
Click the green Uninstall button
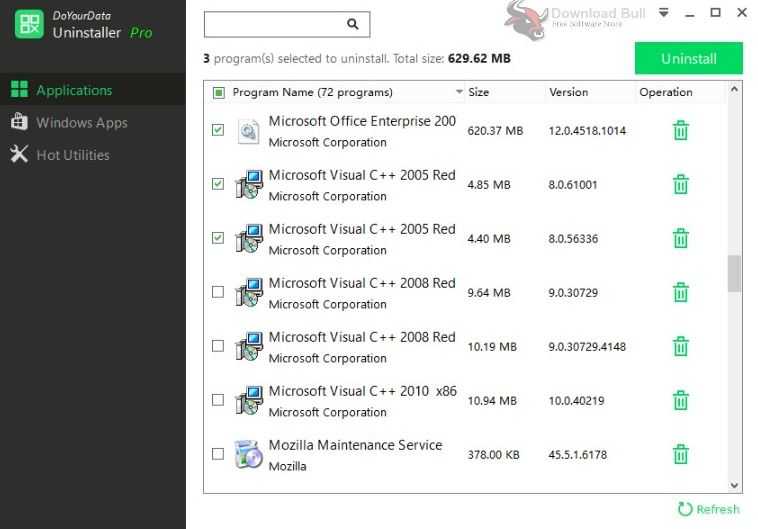(x=688, y=59)
